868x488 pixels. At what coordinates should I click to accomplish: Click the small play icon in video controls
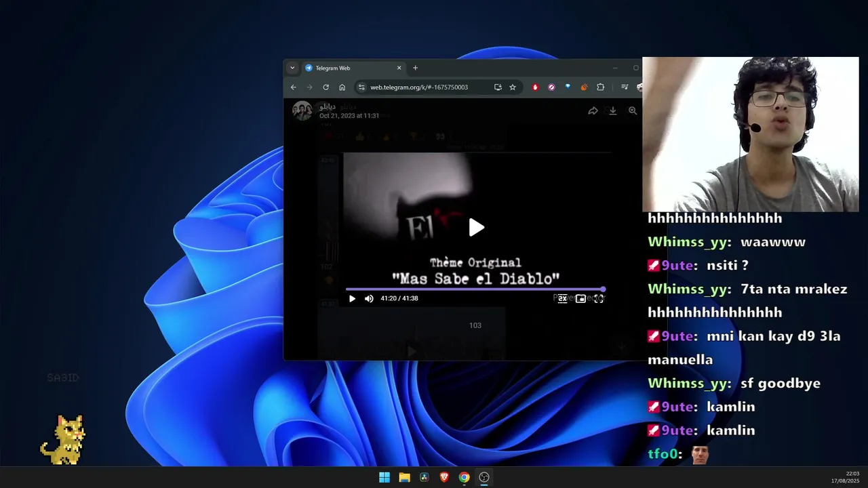[352, 298]
